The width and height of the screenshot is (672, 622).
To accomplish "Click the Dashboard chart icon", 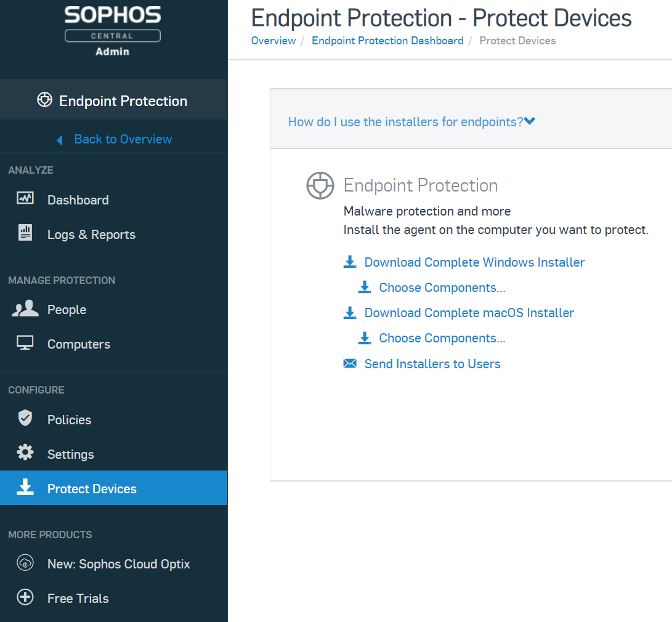I will [x=25, y=198].
